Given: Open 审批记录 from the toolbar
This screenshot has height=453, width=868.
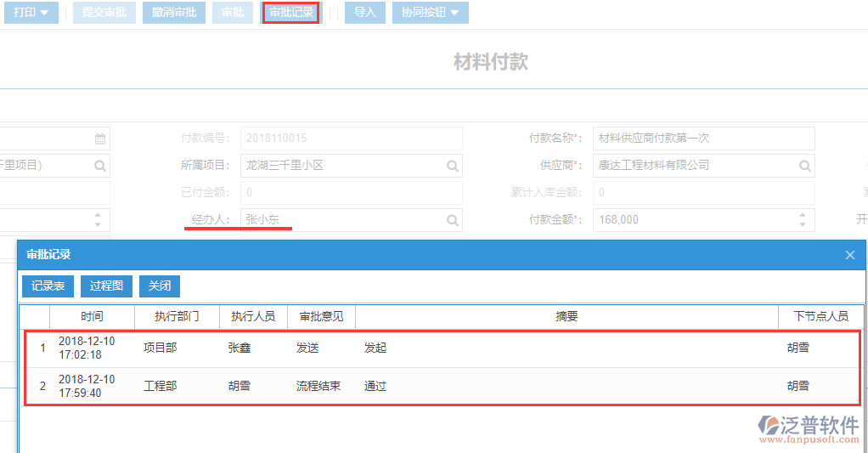Looking at the screenshot, I should pos(291,12).
